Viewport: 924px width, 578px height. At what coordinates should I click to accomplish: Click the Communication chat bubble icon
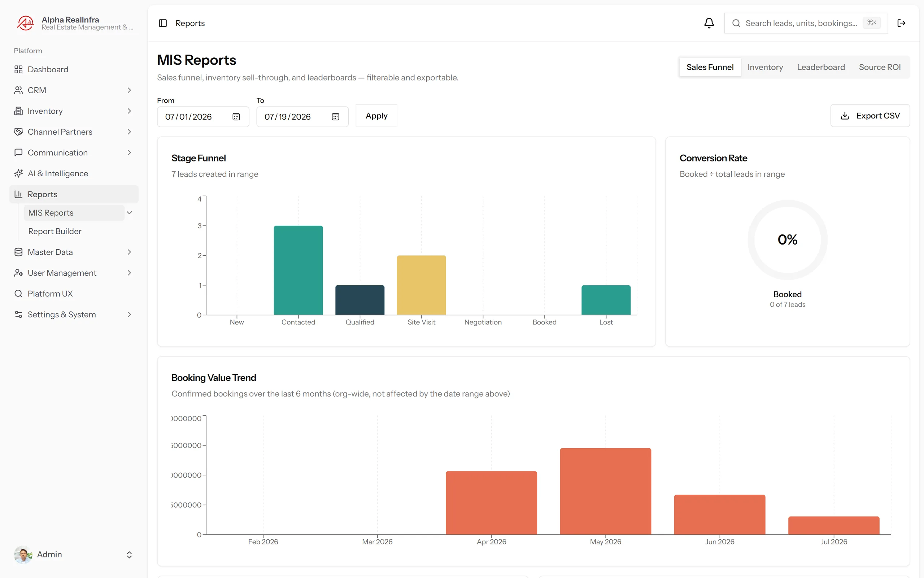point(18,152)
